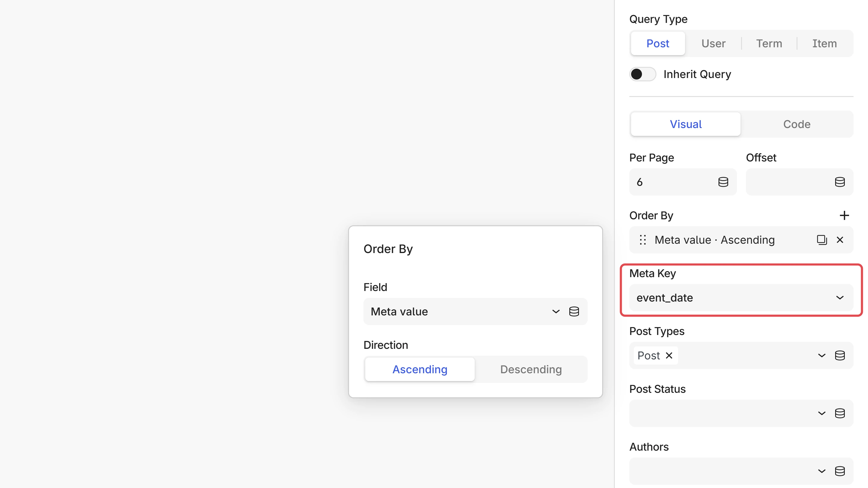Expand the Post Status dropdown
868x488 pixels.
click(822, 413)
